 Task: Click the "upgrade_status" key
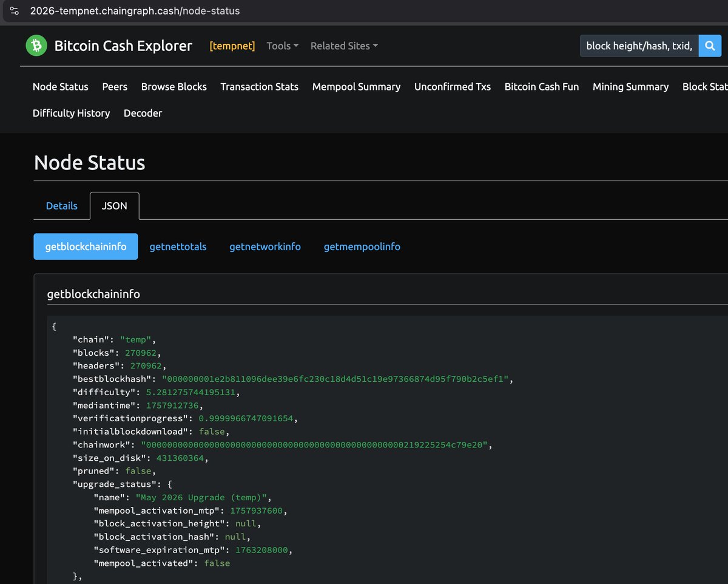point(115,484)
